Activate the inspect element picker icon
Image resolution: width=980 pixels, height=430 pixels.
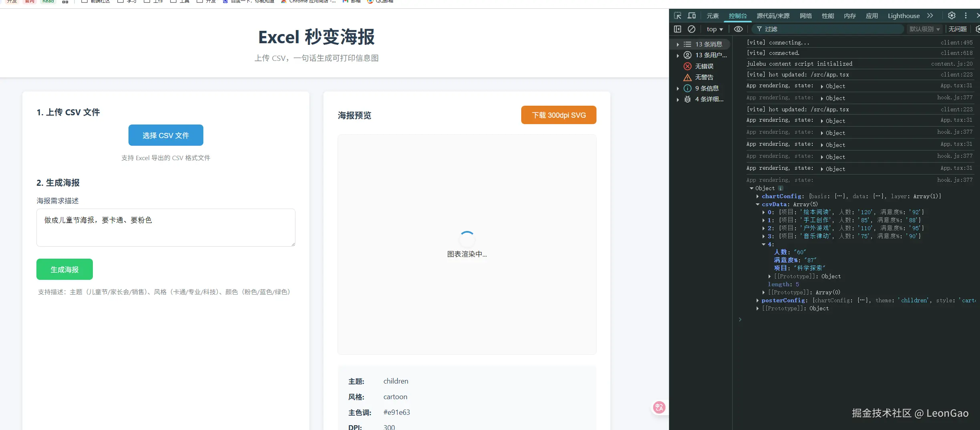pos(677,16)
